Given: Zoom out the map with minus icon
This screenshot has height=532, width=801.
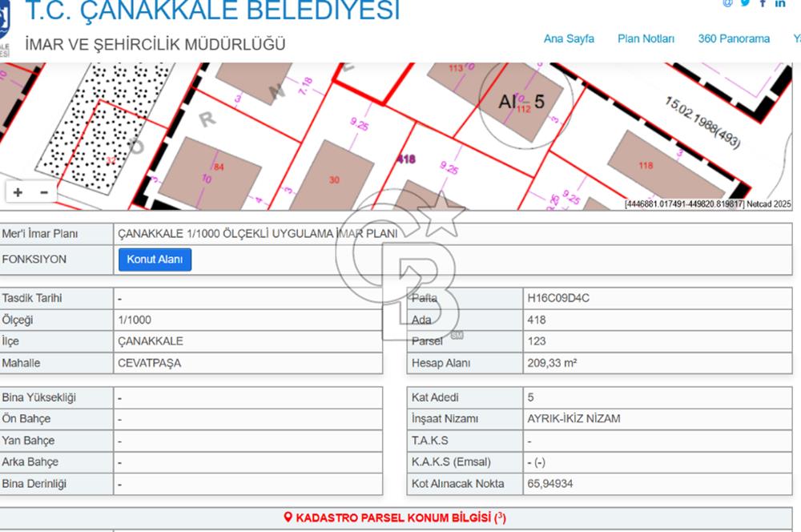Looking at the screenshot, I should [44, 192].
